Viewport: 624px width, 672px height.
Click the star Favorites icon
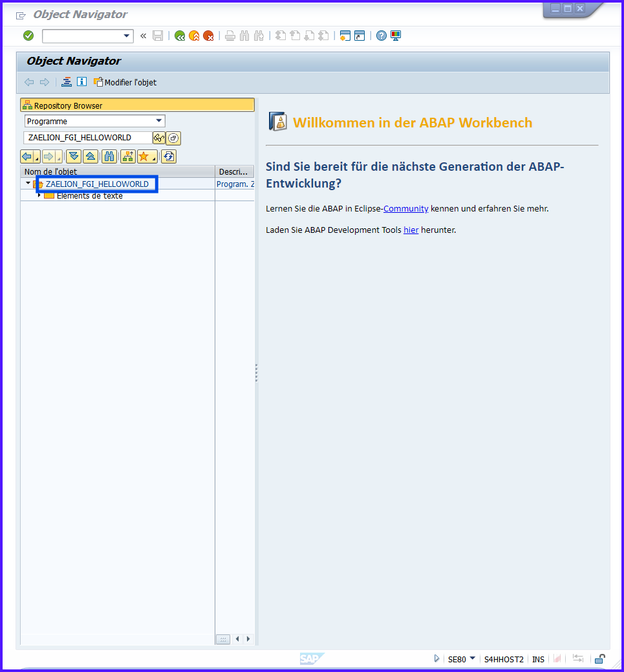[144, 157]
